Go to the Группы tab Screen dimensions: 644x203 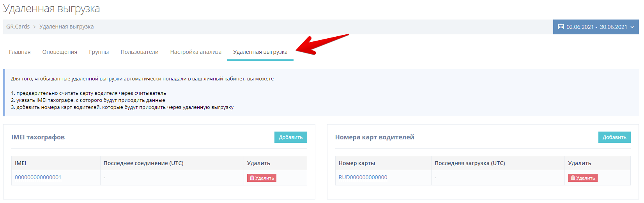point(99,52)
